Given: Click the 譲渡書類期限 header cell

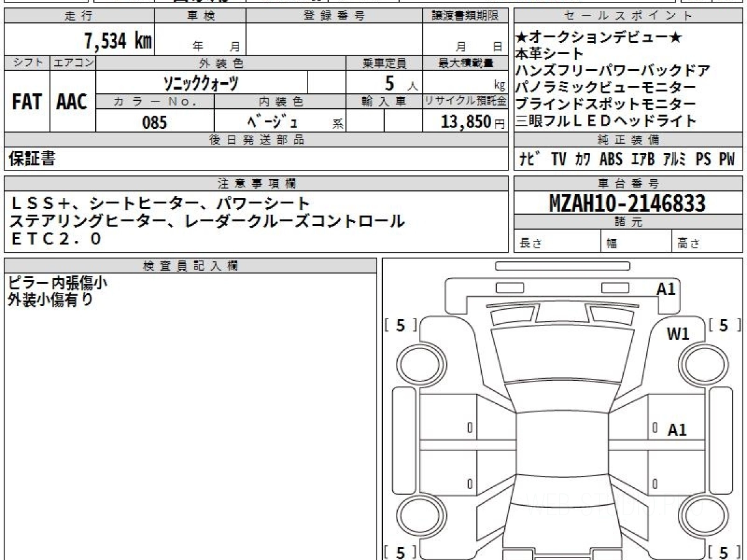Looking at the screenshot, I should [x=465, y=16].
